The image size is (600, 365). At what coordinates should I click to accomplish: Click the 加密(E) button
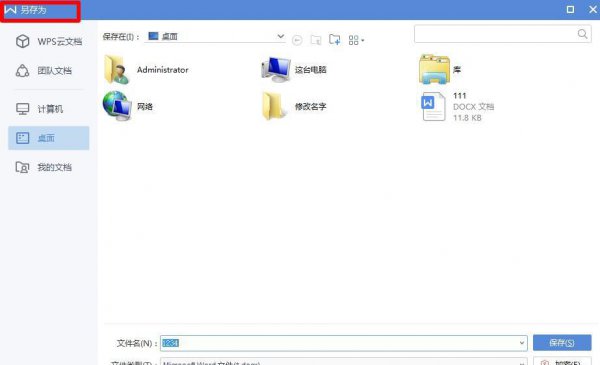pos(562,362)
